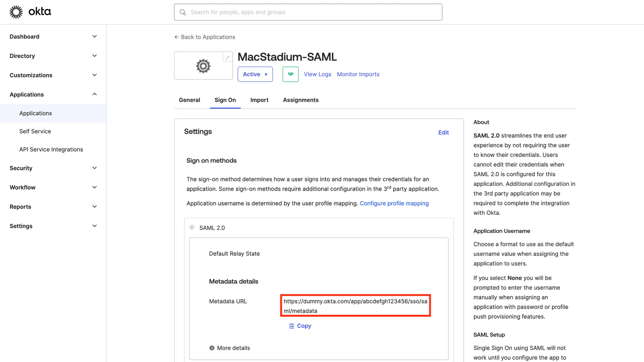Click the SAML Setup heading

tap(489, 335)
